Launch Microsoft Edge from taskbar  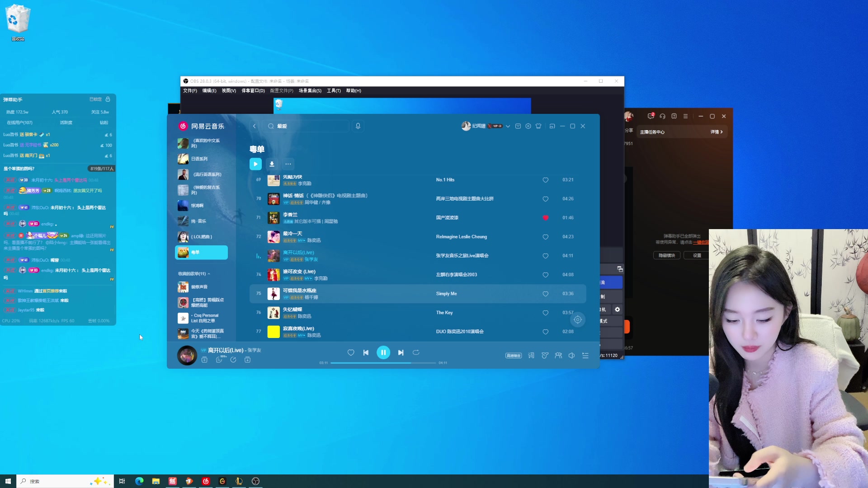coord(139,481)
